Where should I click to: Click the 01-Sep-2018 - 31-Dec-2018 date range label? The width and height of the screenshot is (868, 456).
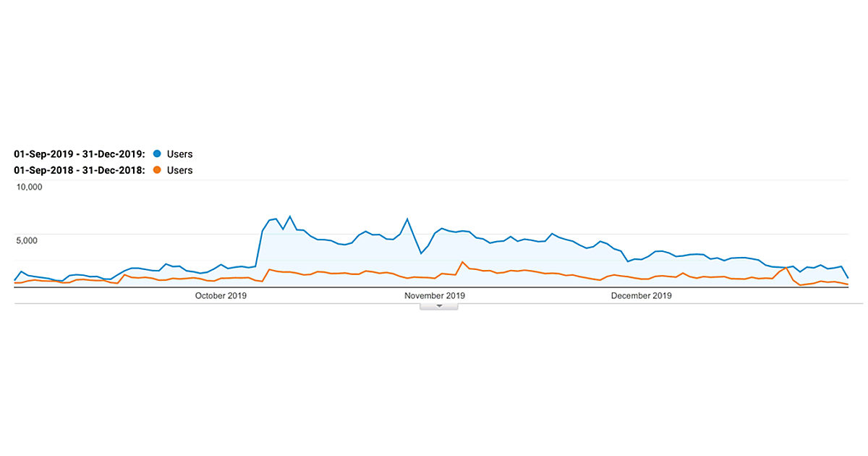click(x=80, y=170)
